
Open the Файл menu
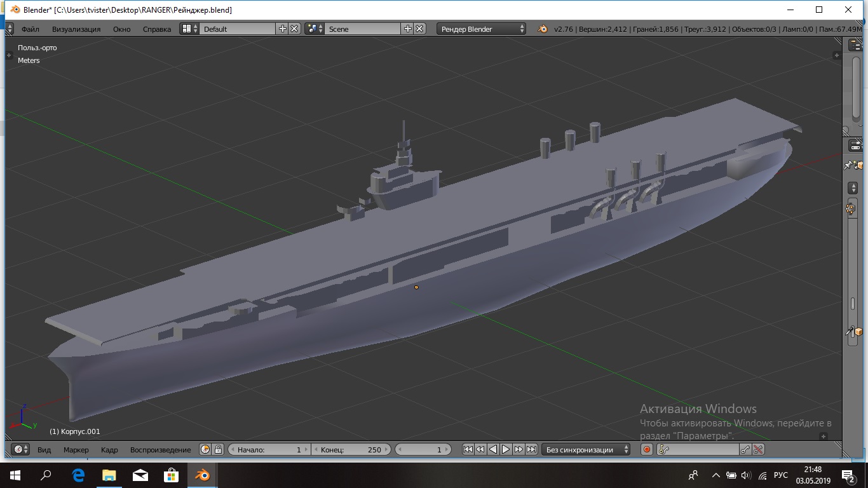click(x=30, y=29)
